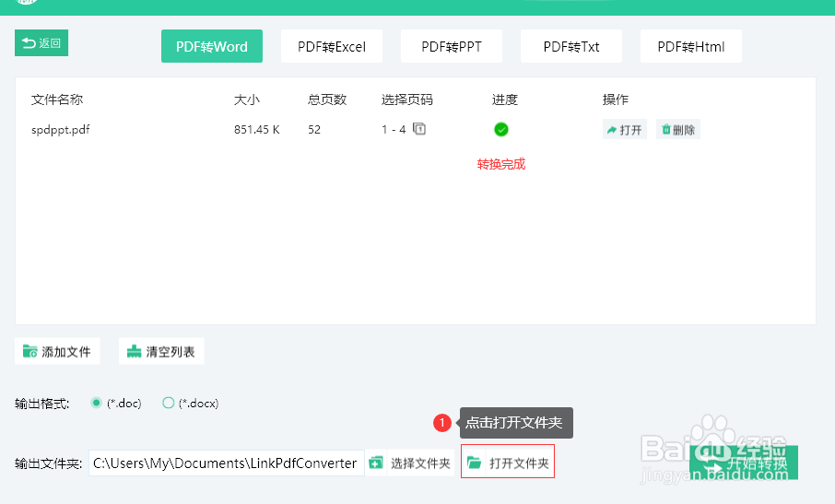The width and height of the screenshot is (835, 504).
Task: Go back with the 返回 button
Action: coord(41,43)
